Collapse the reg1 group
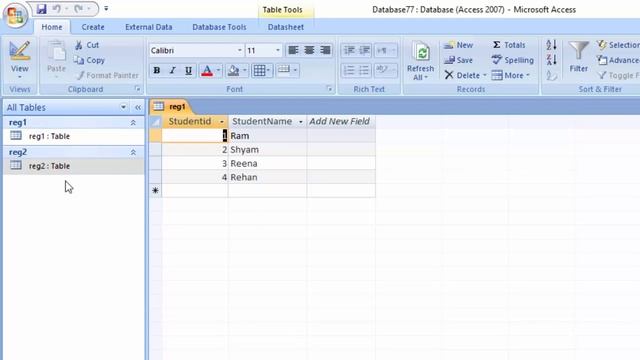 click(133, 122)
